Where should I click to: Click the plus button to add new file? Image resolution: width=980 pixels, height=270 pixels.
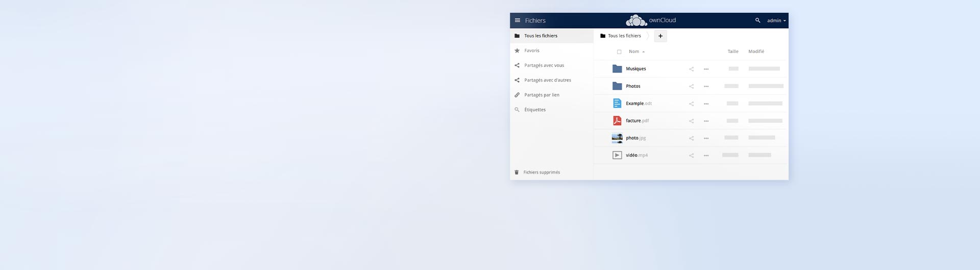coord(660,36)
